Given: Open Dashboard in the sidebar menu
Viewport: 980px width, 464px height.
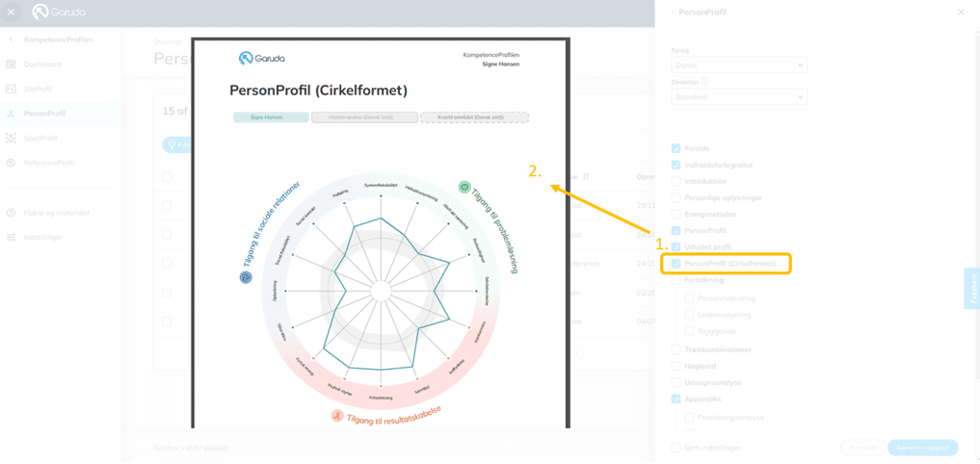Looking at the screenshot, I should pos(42,64).
